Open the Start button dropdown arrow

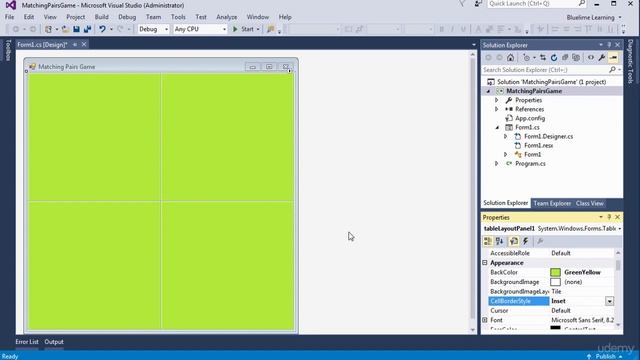[x=258, y=29]
